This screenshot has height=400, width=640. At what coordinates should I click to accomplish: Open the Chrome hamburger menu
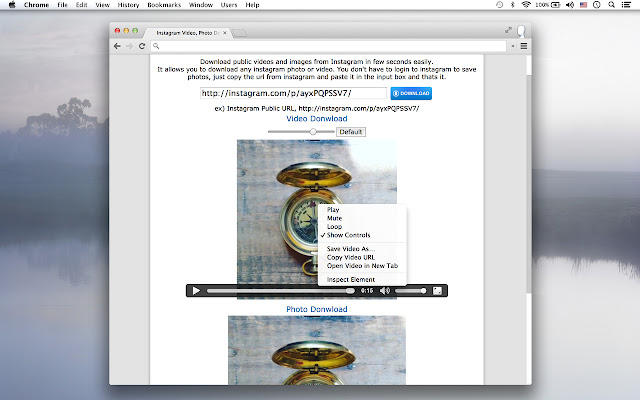click(524, 46)
